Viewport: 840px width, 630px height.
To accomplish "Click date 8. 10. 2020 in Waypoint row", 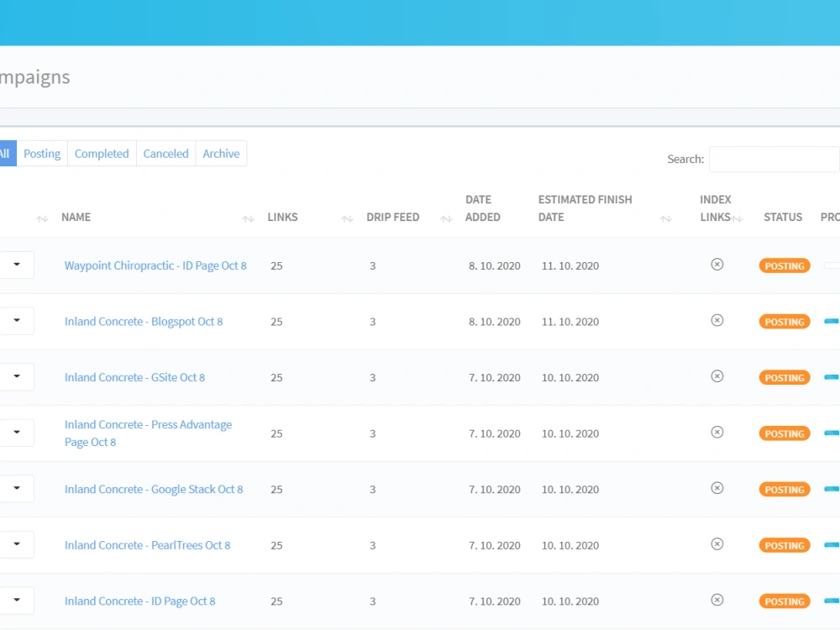I will (x=495, y=265).
